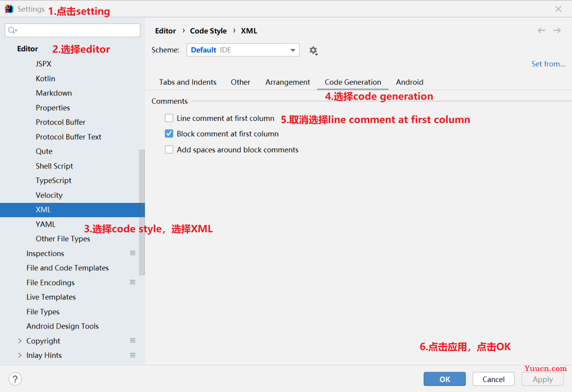Screen dimensions: 572x392
Task: Click the Inlay Hints per-project settings icon
Action: [x=133, y=355]
